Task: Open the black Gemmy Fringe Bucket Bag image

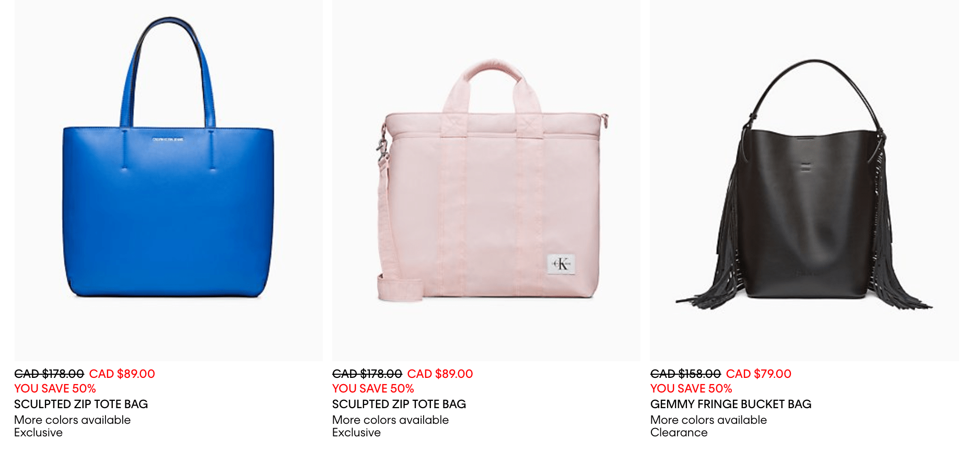Action: click(x=804, y=180)
